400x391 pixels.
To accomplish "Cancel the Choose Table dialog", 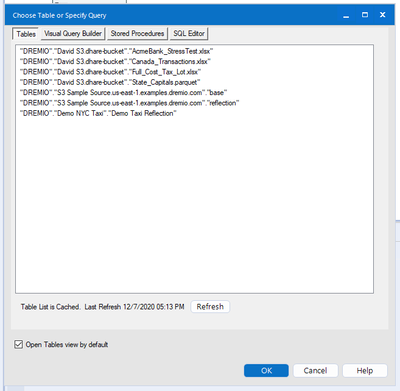I will click(x=315, y=370).
